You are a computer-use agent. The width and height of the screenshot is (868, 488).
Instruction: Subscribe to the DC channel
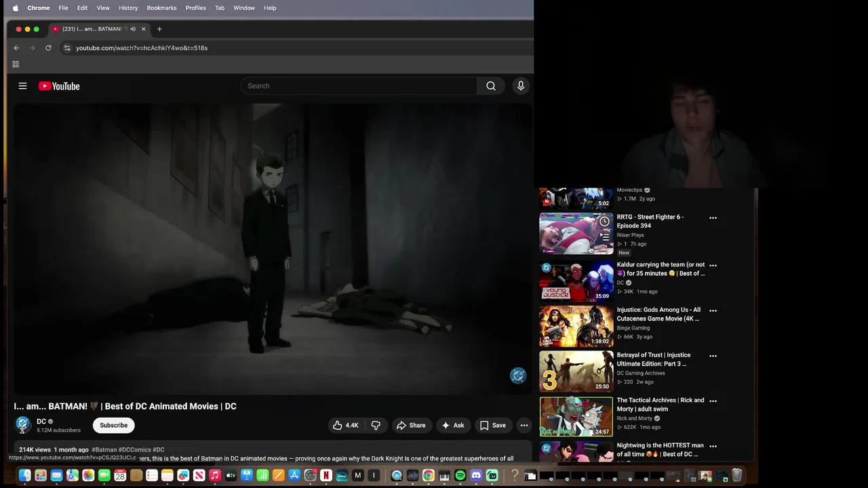[114, 425]
